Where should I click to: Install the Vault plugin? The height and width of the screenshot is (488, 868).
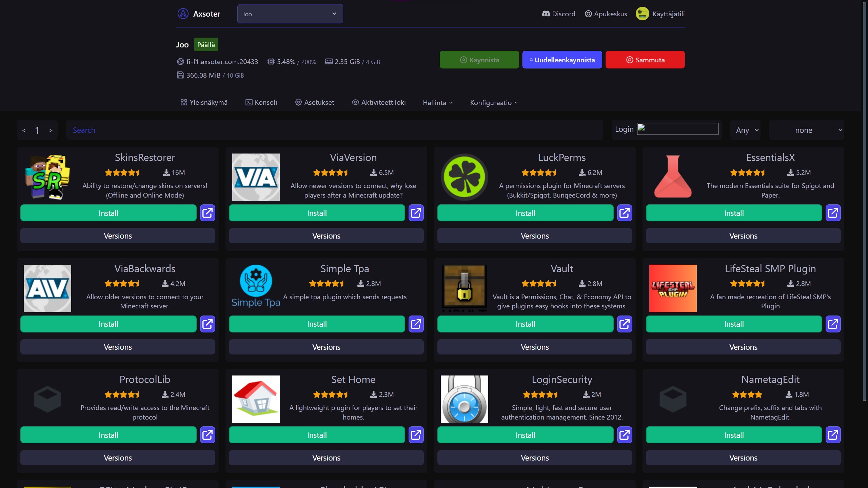click(526, 324)
